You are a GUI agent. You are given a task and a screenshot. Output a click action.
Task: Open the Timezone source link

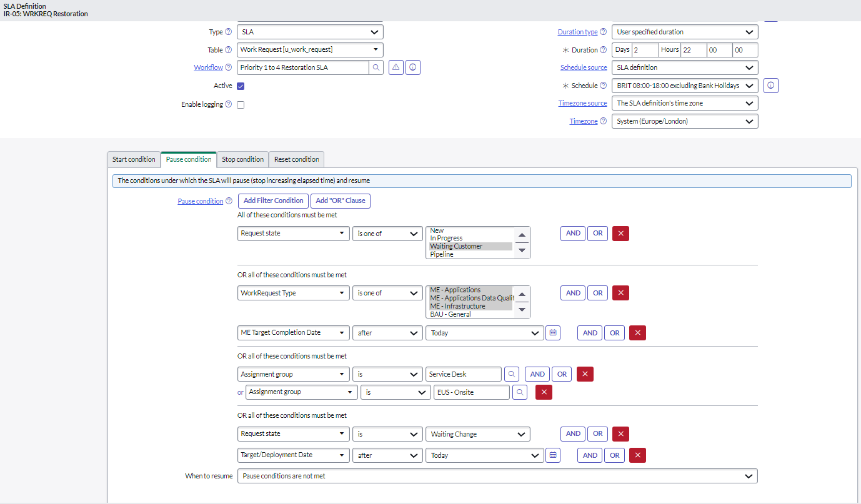tap(582, 102)
